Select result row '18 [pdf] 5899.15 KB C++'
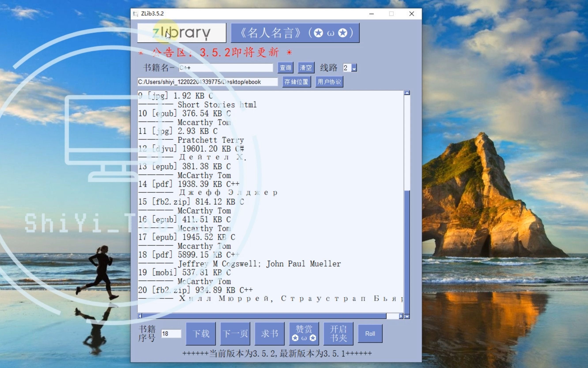 pyautogui.click(x=189, y=255)
